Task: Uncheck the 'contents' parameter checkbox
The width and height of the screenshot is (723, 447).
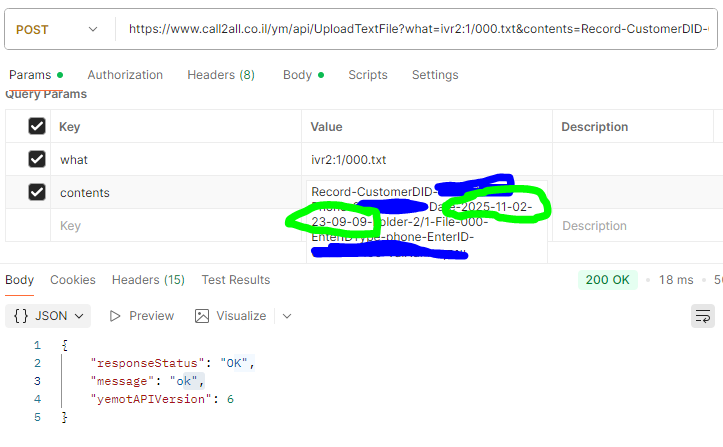Action: 37,193
